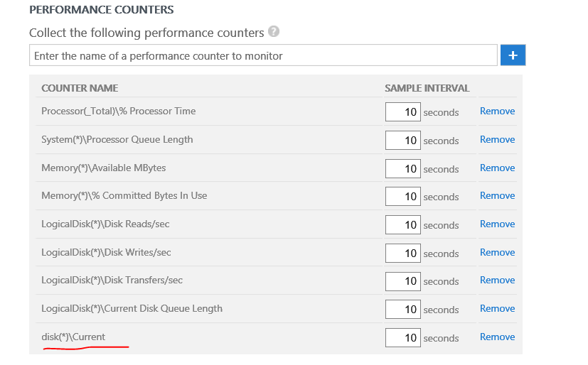
Task: Click sample interval field for Available MBytes
Action: pos(402,168)
